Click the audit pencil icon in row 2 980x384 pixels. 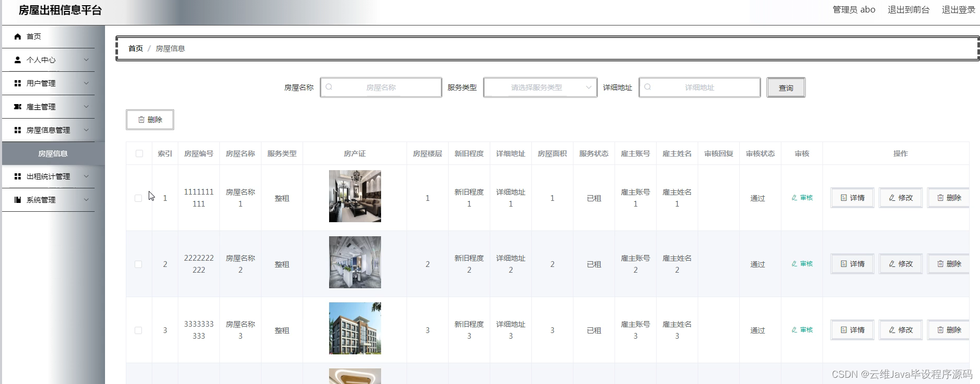(x=794, y=264)
